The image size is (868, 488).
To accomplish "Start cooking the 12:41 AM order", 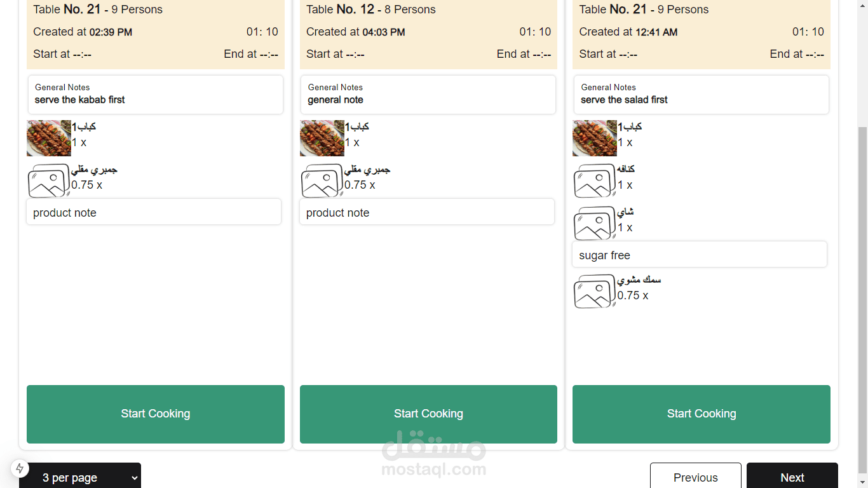I will 702,414.
